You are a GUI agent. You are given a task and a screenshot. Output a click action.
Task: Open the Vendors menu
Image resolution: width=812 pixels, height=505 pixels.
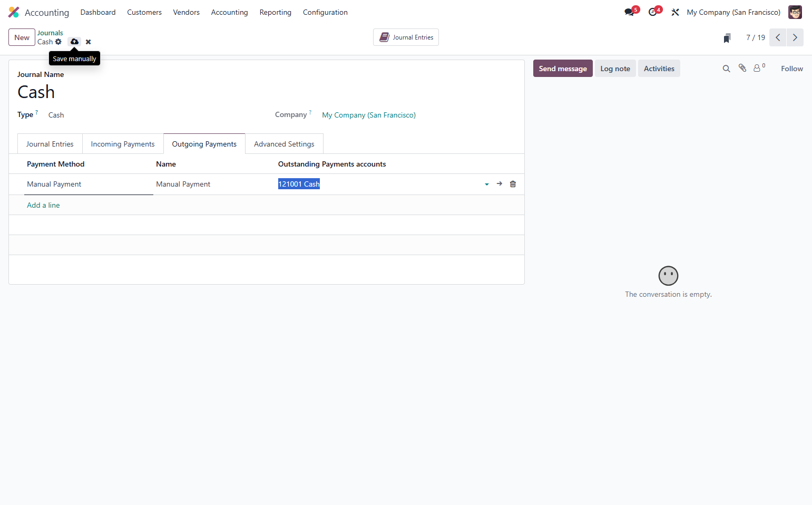(187, 12)
